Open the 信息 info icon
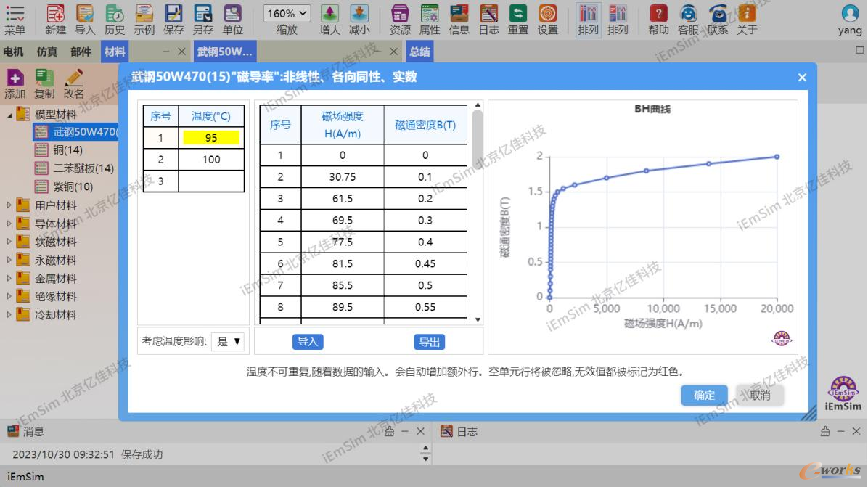 (x=459, y=20)
